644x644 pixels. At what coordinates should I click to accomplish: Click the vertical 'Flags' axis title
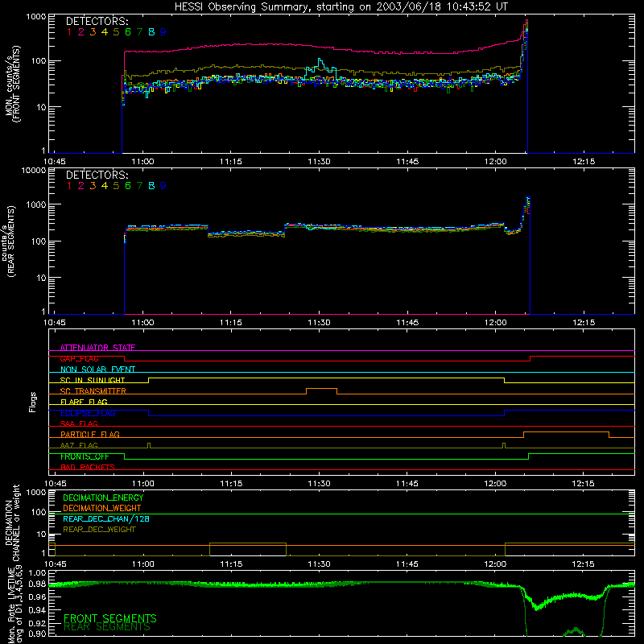coord(33,402)
